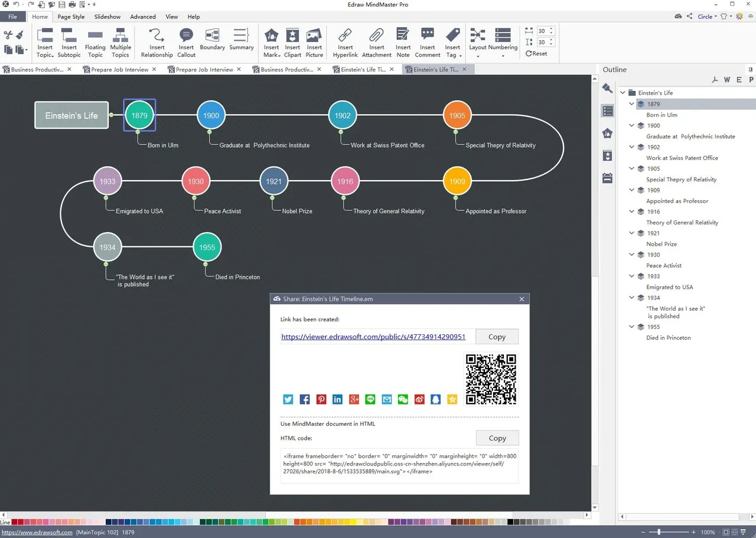Add a Boundary to the topic

point(212,39)
